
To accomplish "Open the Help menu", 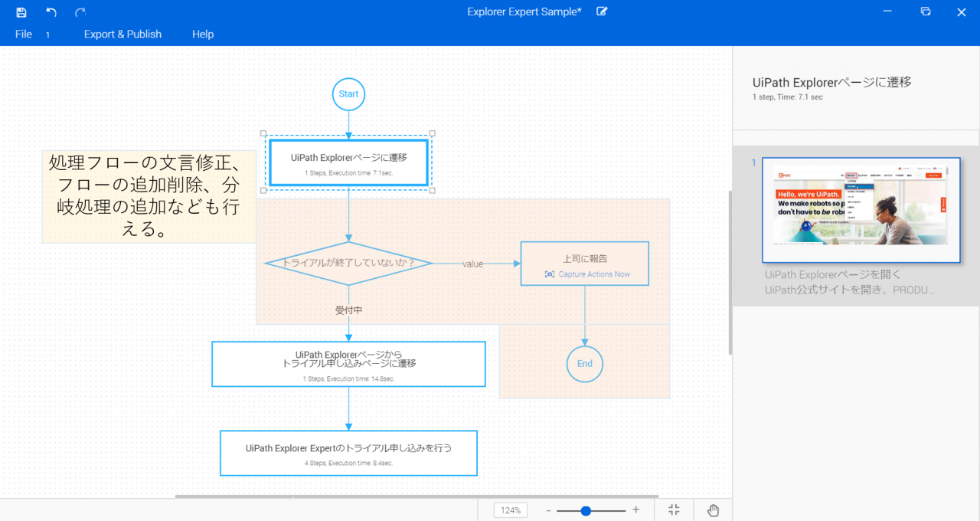I will click(x=203, y=34).
